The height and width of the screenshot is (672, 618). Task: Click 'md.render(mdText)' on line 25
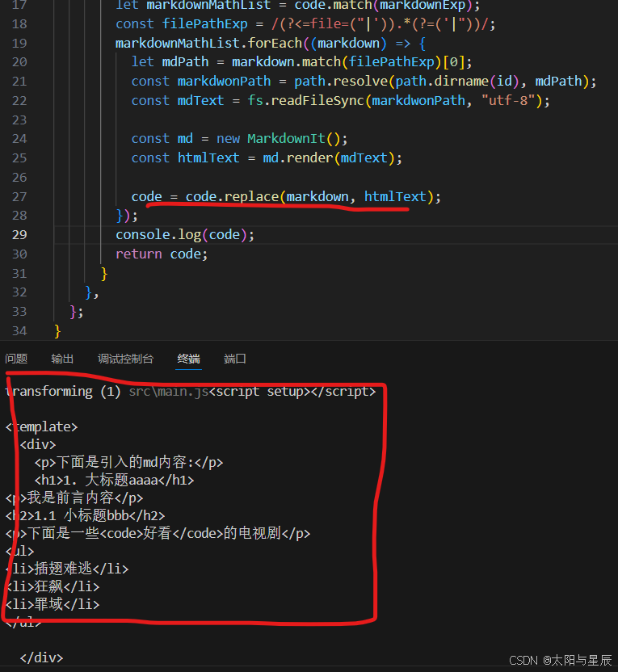click(329, 158)
